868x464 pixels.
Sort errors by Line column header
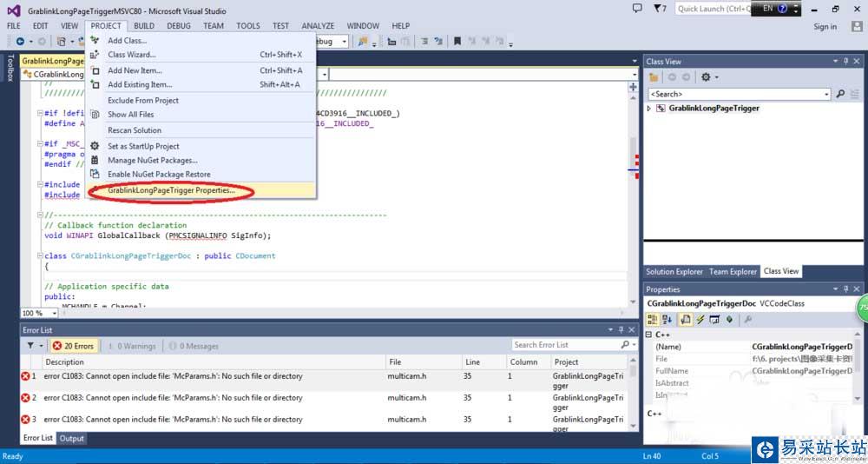pyautogui.click(x=483, y=362)
